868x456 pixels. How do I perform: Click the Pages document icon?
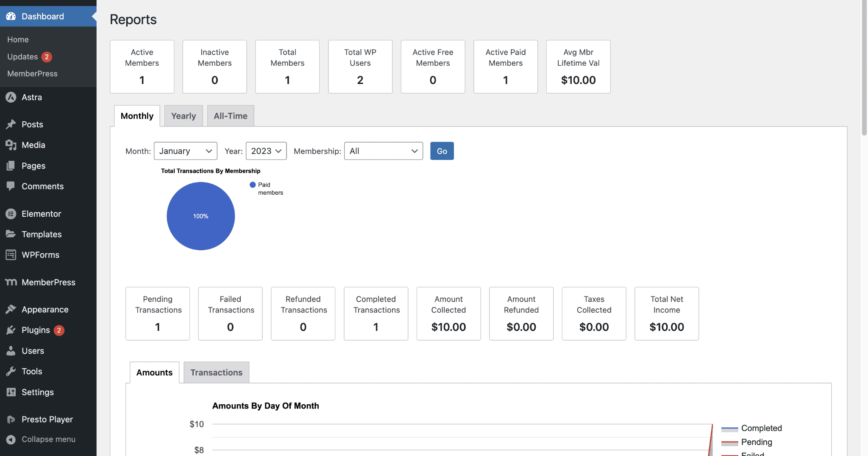11,166
